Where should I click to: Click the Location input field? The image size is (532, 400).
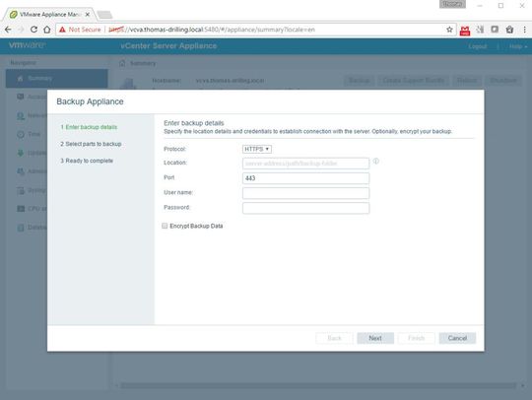click(x=305, y=164)
